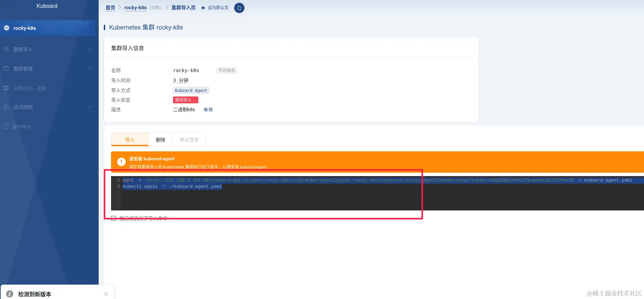
Task: Expand the 访问控制 menu chevron
Action: [89, 107]
